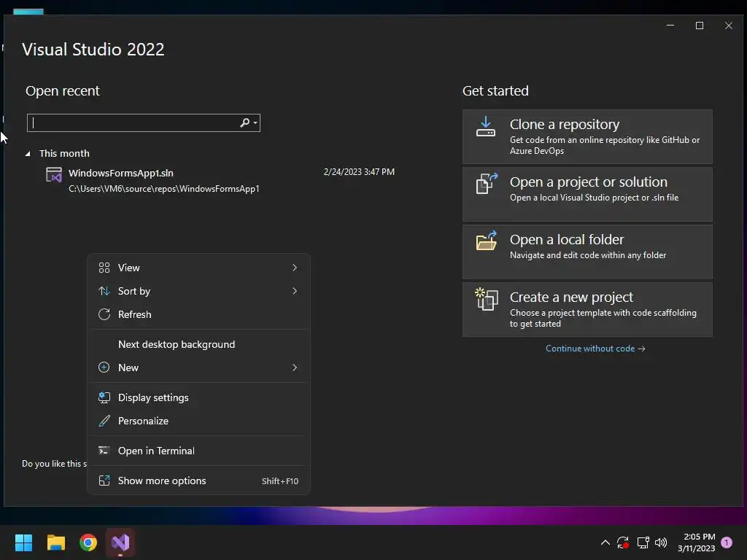Click the Visual Studio taskbar icon
Viewport: 747px width, 560px height.
(x=120, y=542)
